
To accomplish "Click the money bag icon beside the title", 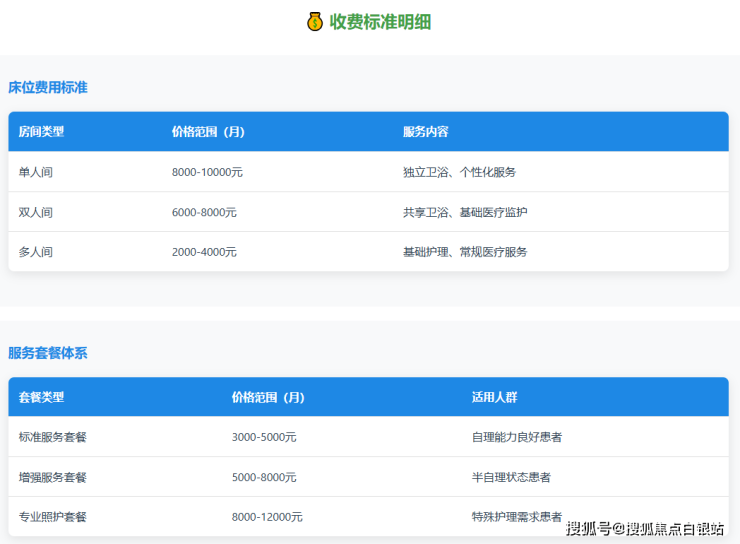I will (316, 22).
